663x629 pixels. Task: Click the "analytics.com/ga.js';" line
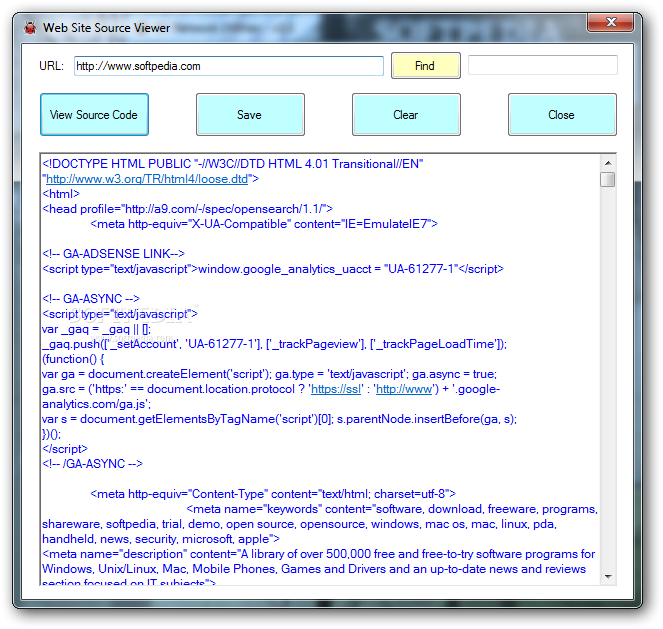pyautogui.click(x=96, y=404)
